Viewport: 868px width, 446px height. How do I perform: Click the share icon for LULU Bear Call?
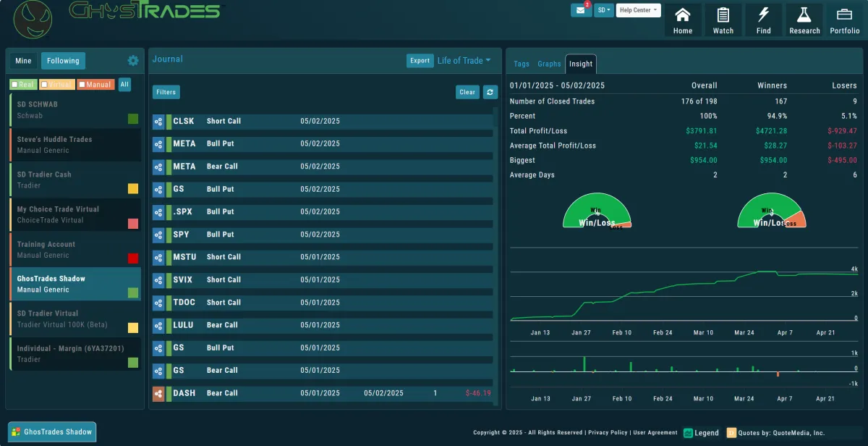coord(158,325)
